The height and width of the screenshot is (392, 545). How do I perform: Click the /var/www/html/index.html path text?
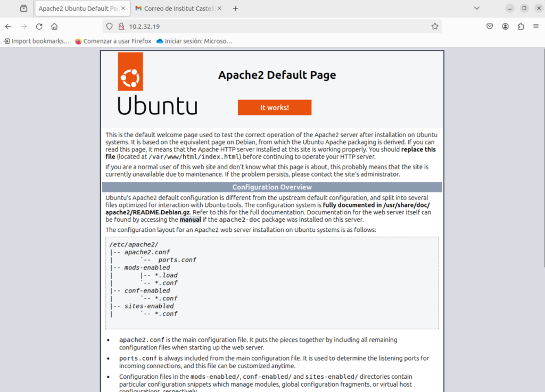click(195, 156)
